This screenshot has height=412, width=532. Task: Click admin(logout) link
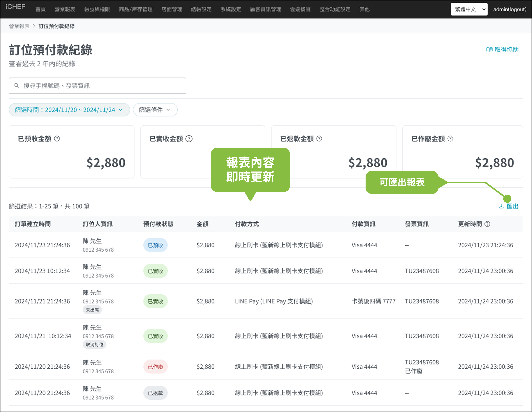click(x=510, y=9)
